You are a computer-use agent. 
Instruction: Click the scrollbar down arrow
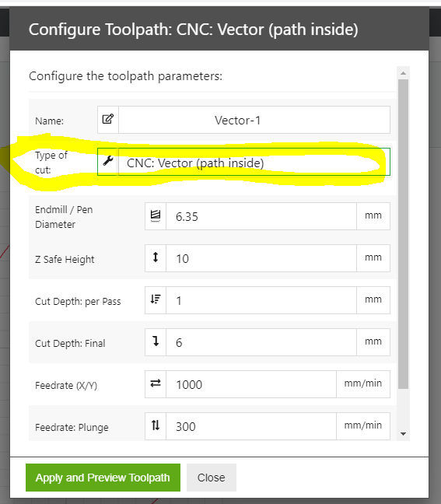(403, 434)
